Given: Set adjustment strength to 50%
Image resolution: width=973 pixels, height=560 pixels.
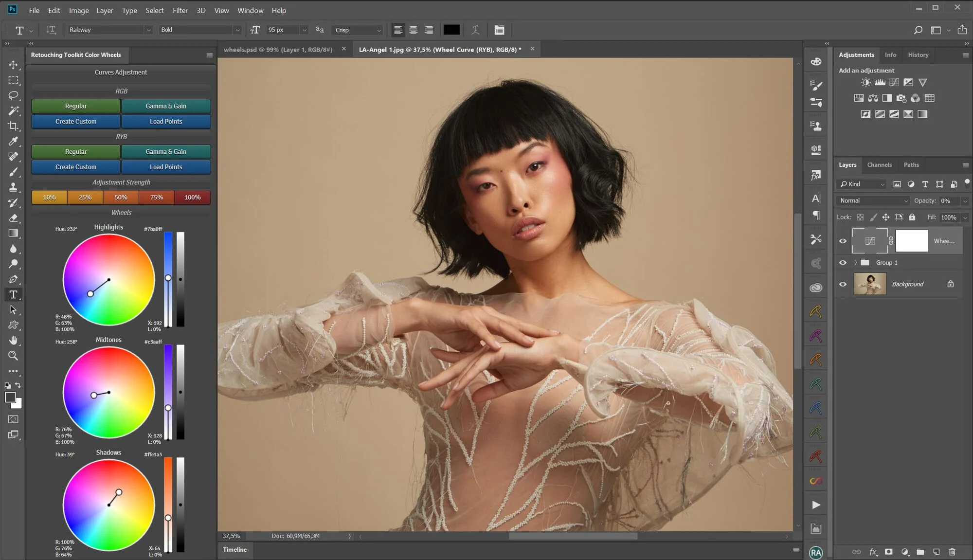Looking at the screenshot, I should (x=121, y=198).
